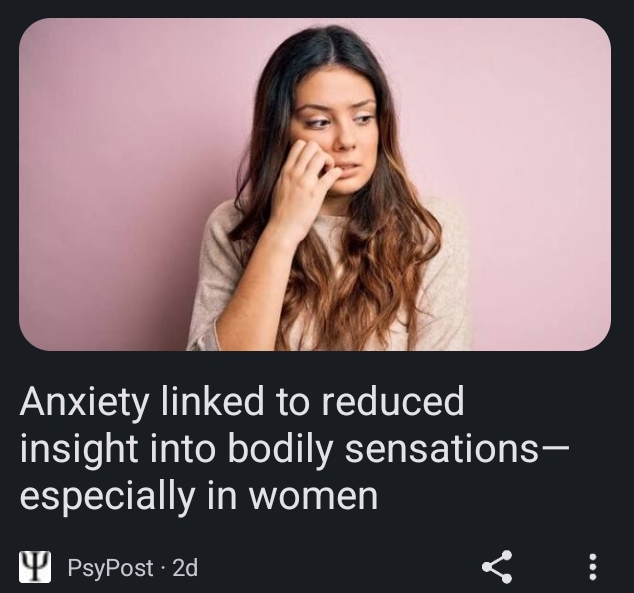Viewport: 634px width, 593px height.
Task: Click the PsyPost psi logo icon
Action: [x=35, y=567]
